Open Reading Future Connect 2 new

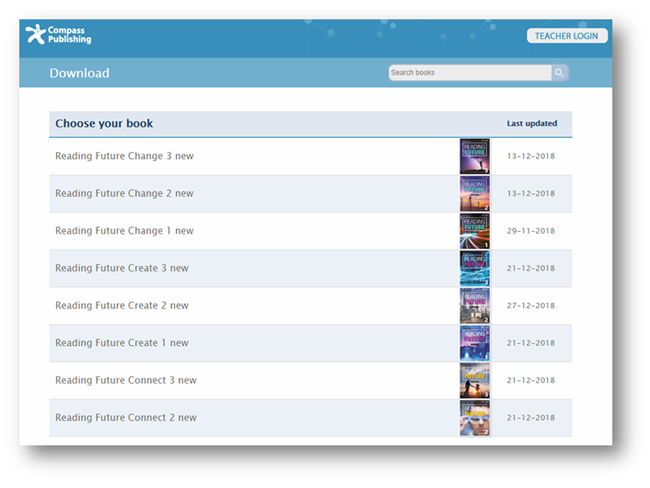tap(126, 417)
